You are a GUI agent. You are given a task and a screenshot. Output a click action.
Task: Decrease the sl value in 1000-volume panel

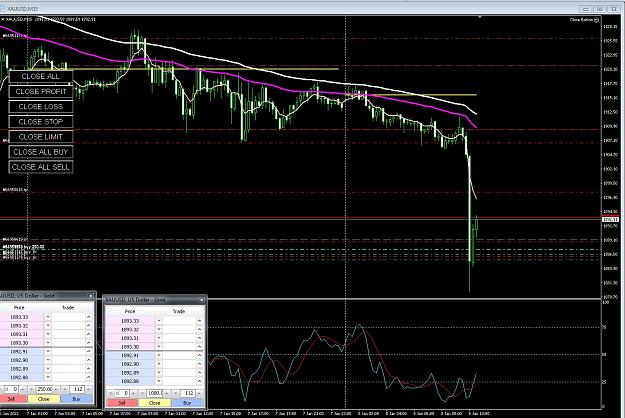pos(110,393)
